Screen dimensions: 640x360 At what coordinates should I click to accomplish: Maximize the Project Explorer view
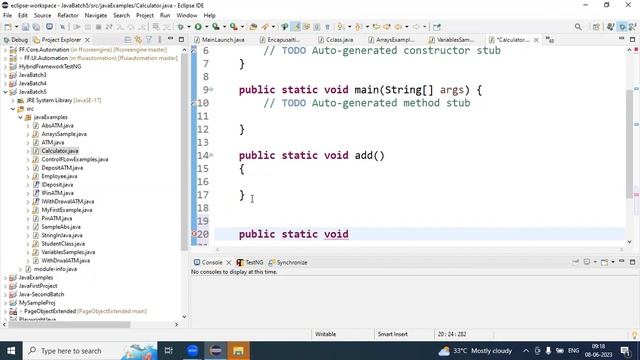181,40
